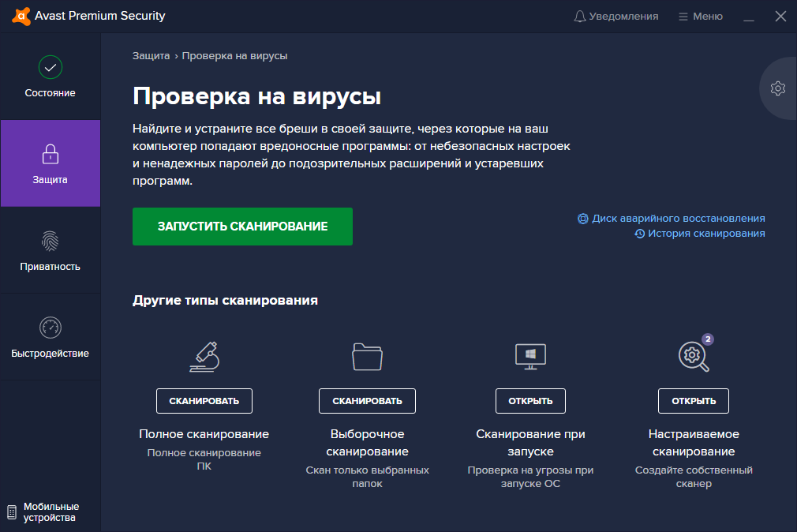
Task: Select the Защита lock tab
Action: coord(51,163)
